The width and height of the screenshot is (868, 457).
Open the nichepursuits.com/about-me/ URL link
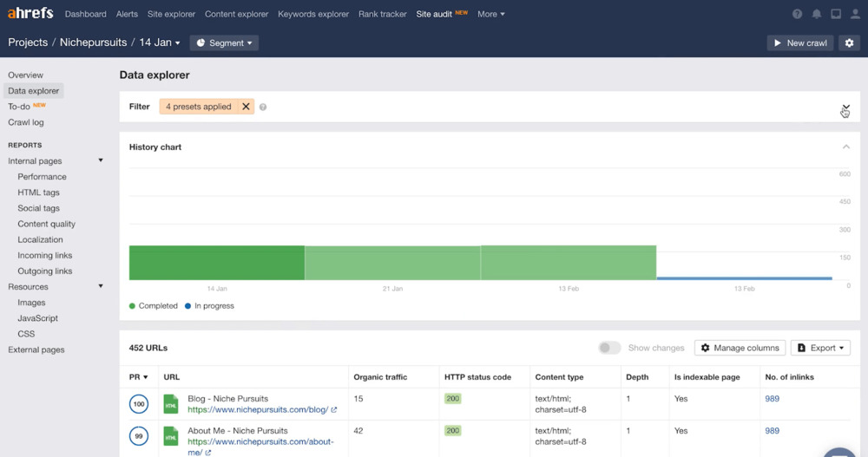click(260, 447)
